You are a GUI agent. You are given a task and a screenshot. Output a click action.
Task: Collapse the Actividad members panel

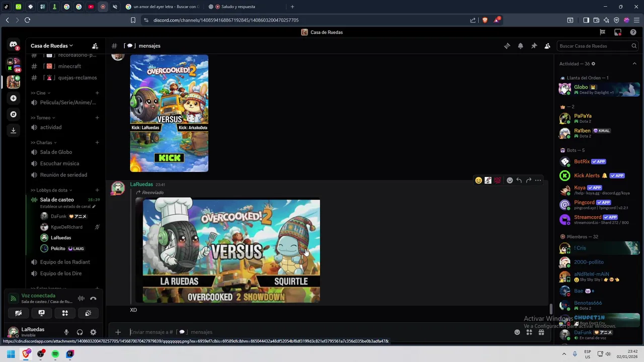point(634,64)
